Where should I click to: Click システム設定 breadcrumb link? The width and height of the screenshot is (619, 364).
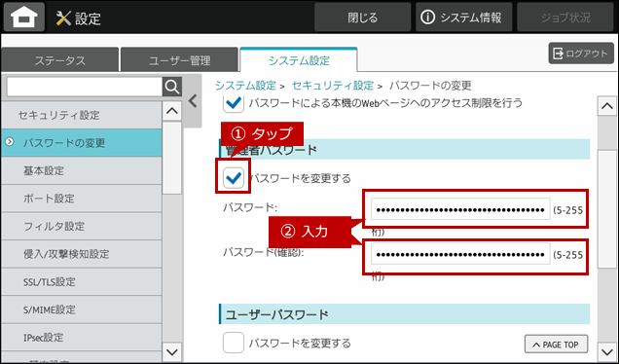click(x=245, y=86)
